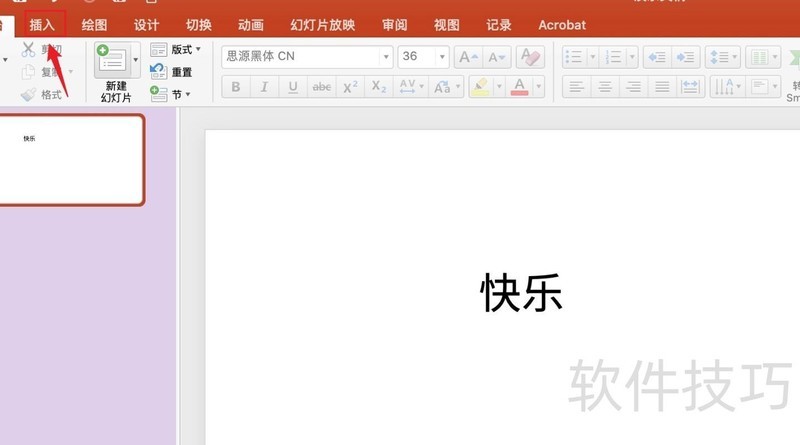This screenshot has height=445, width=800.
Task: Open character spacing AV menu
Action: [411, 87]
